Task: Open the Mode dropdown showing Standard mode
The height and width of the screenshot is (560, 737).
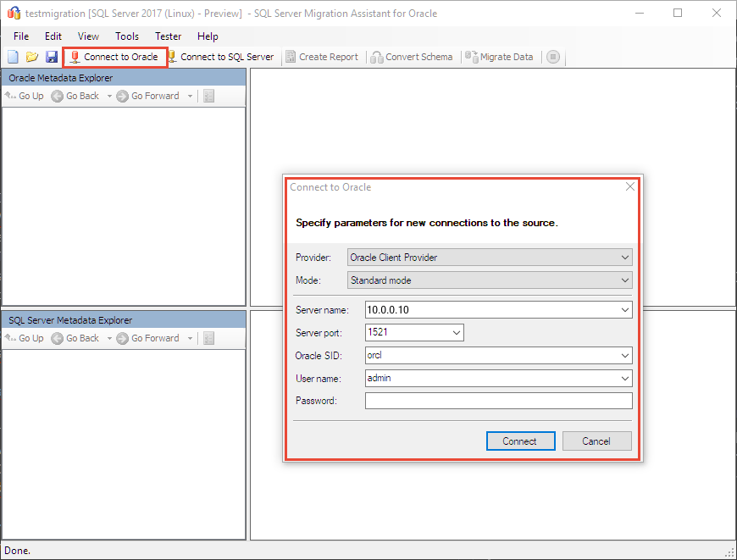Action: pos(625,280)
